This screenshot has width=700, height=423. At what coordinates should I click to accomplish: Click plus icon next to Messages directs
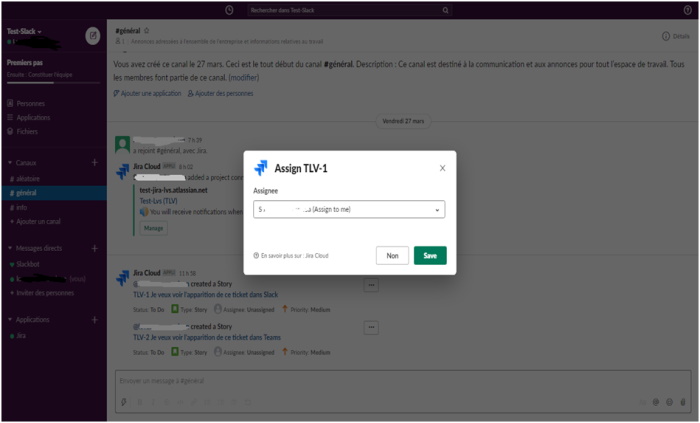[x=95, y=248]
